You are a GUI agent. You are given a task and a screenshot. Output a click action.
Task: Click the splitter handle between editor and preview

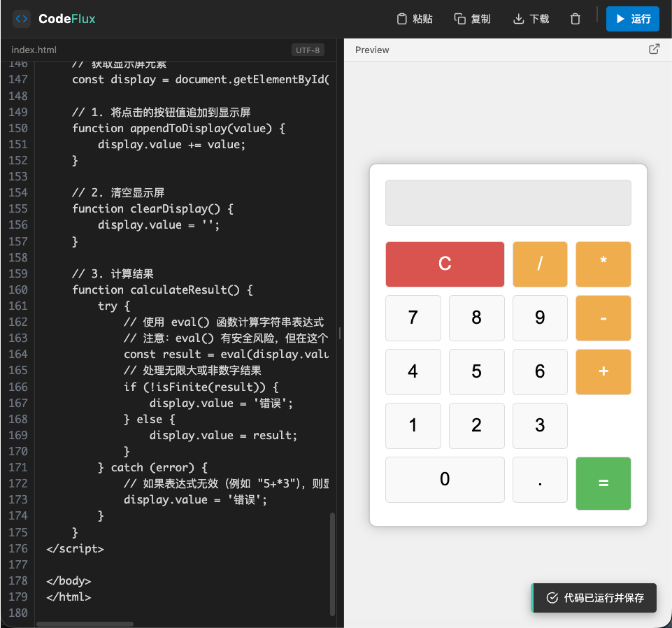click(339, 333)
